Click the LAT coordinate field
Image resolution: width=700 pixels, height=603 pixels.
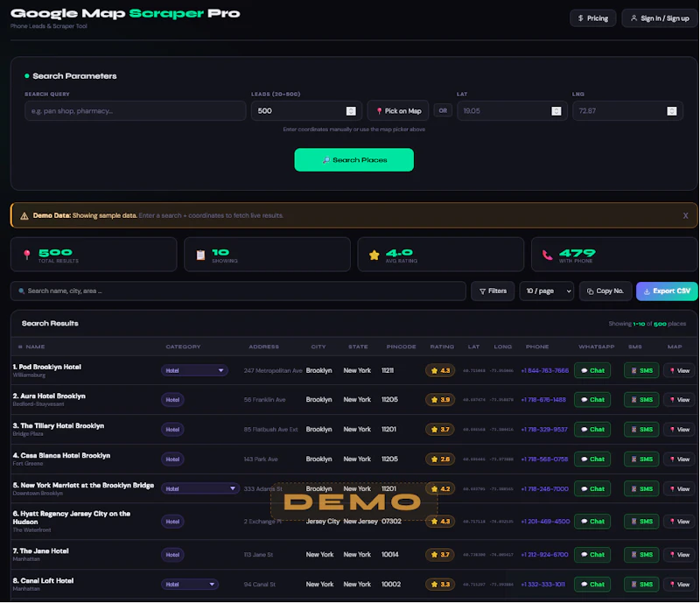point(512,111)
